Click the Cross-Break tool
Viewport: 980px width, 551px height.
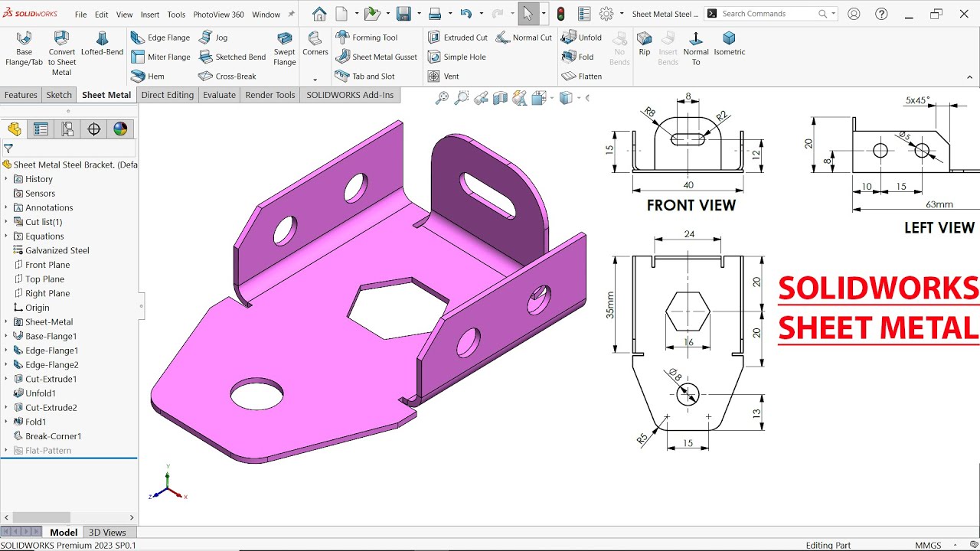click(x=227, y=77)
